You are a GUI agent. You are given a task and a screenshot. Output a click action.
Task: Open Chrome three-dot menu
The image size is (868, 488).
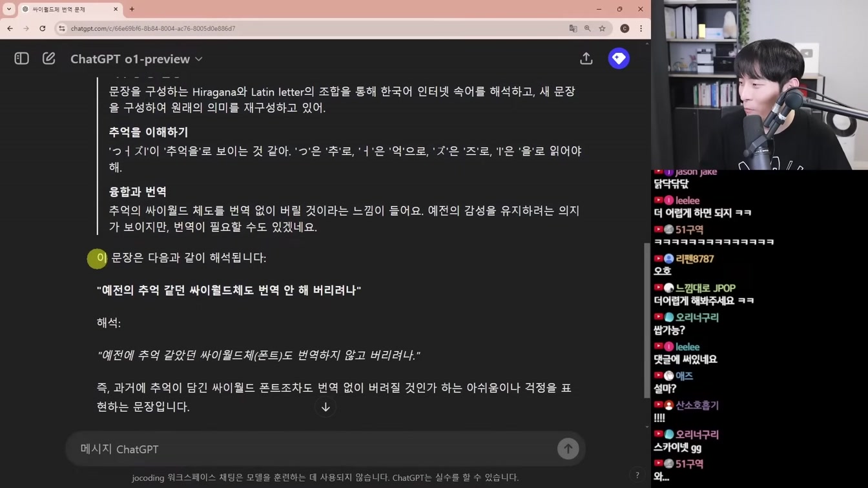pyautogui.click(x=641, y=28)
